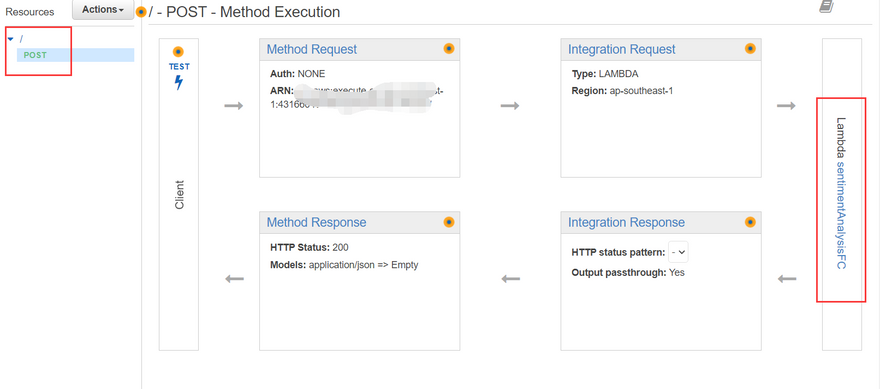Click the orange dot above TEST
The width and height of the screenshot is (880, 389).
click(x=178, y=52)
